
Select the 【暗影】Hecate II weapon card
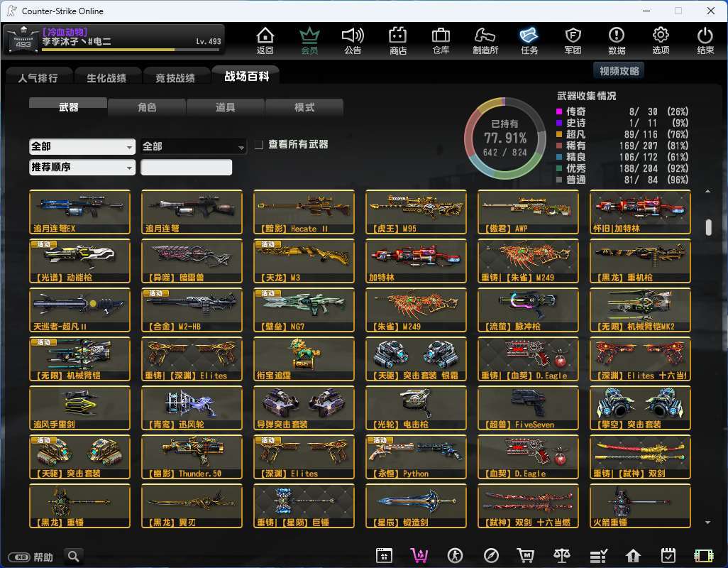click(x=304, y=212)
